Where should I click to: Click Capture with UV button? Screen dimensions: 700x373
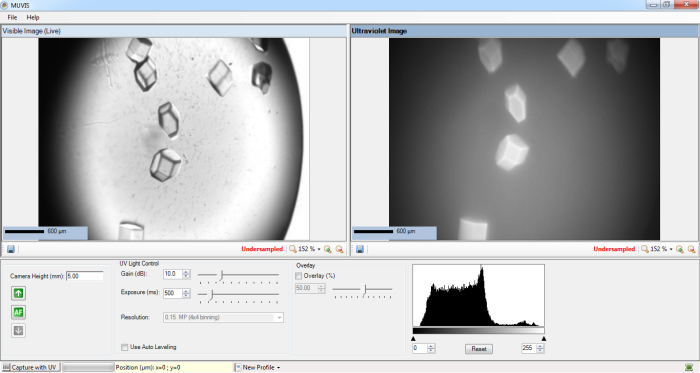pyautogui.click(x=30, y=367)
